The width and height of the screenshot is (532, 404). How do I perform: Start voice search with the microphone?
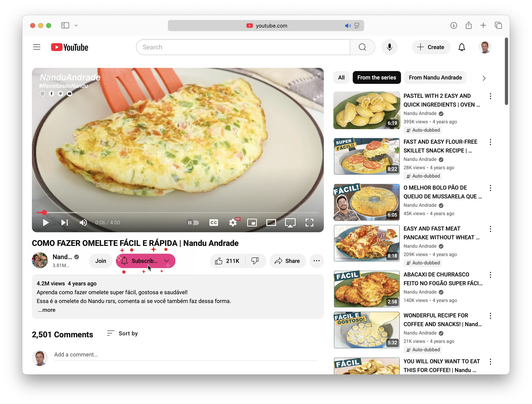pyautogui.click(x=389, y=47)
